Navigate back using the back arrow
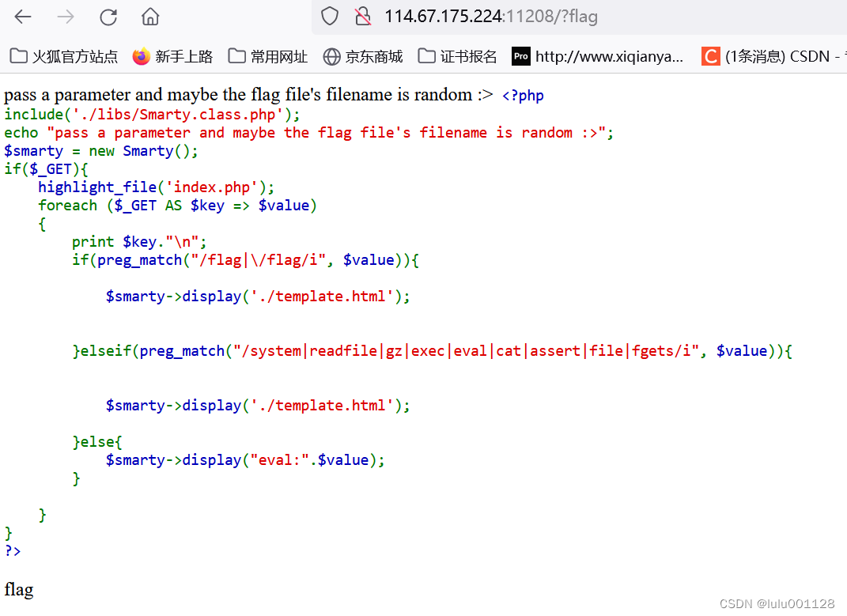The width and height of the screenshot is (847, 616). point(22,16)
